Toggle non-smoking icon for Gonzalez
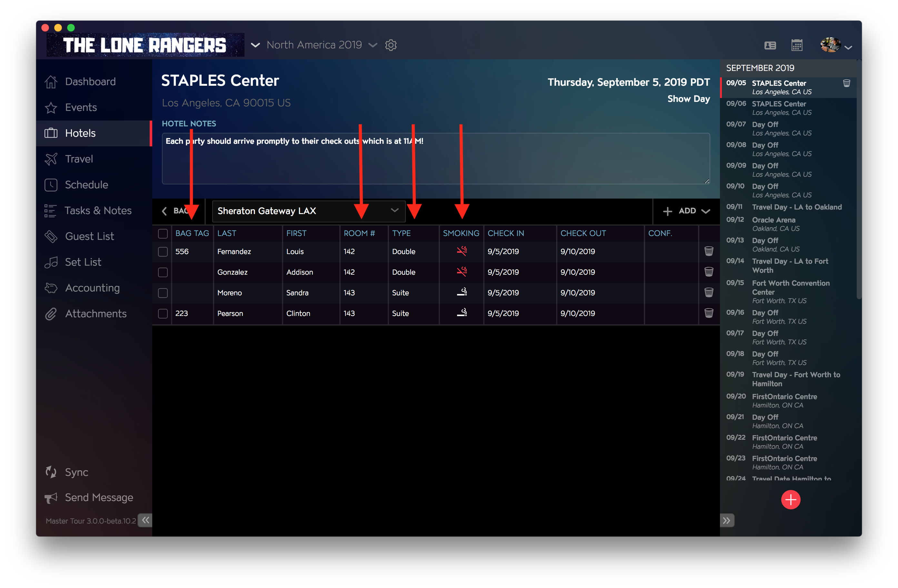898x588 pixels. (462, 271)
